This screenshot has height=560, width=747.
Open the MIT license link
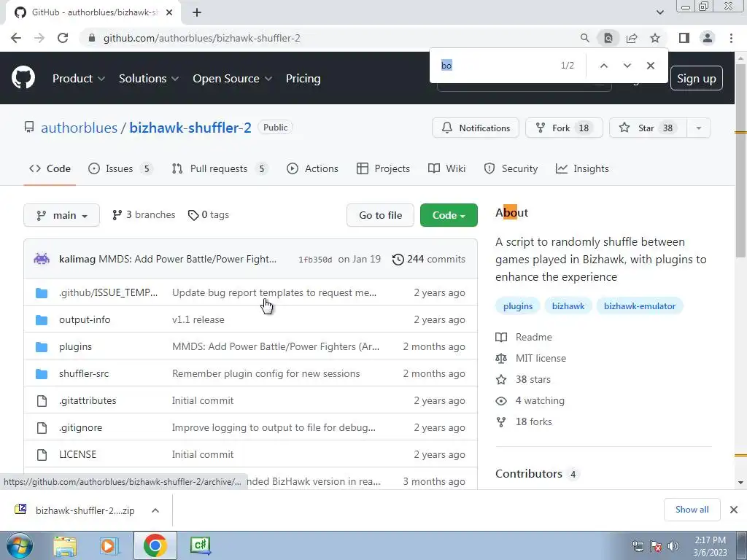click(x=531, y=358)
